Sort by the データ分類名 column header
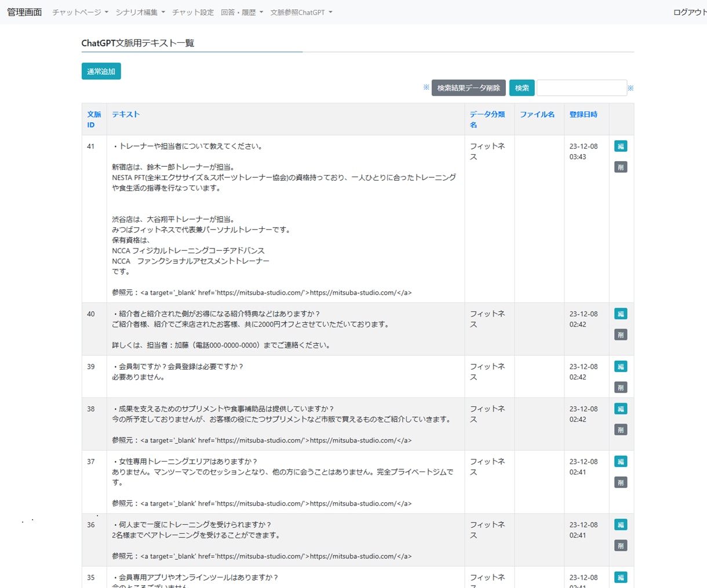This screenshot has width=707, height=588. tap(487, 119)
